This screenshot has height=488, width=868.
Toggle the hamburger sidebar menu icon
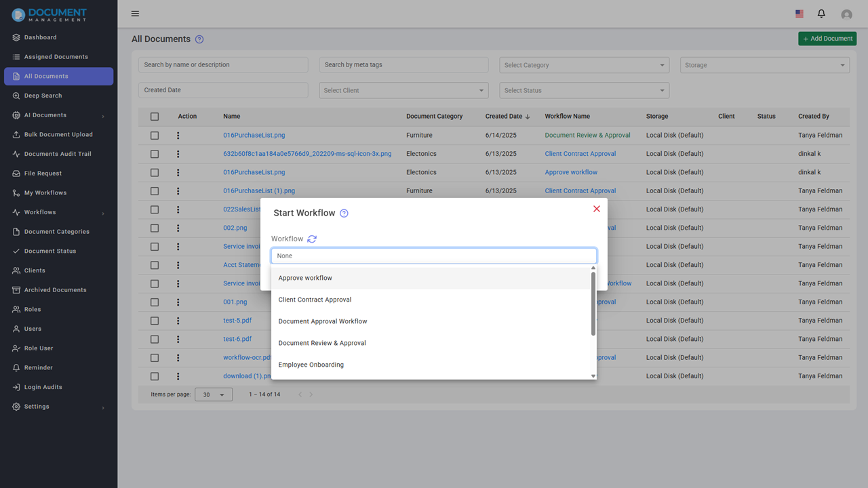[x=135, y=14]
